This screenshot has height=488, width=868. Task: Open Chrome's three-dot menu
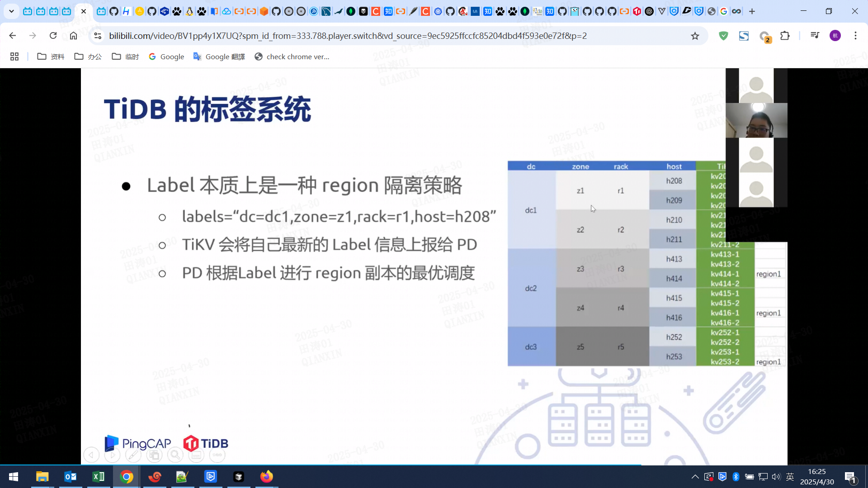(855, 36)
